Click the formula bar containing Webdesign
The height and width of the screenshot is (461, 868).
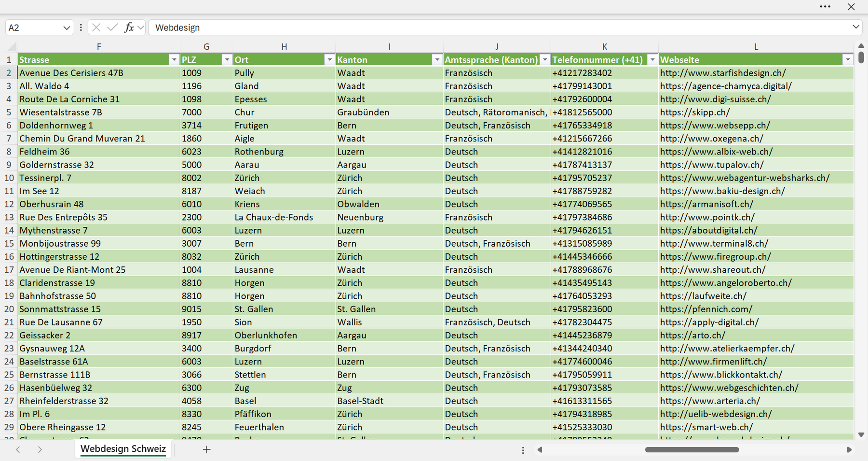499,28
